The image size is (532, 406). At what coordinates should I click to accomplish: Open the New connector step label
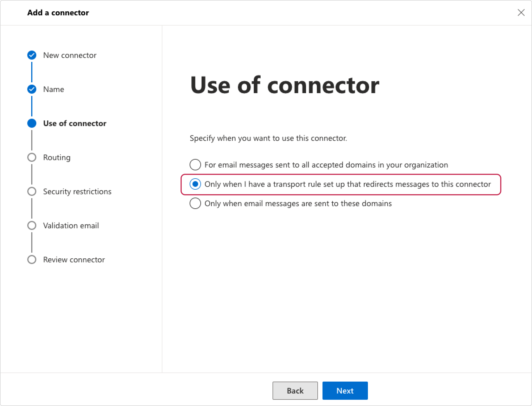70,55
